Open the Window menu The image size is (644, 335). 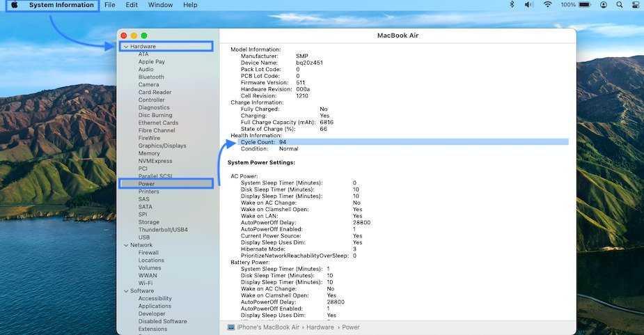click(160, 5)
